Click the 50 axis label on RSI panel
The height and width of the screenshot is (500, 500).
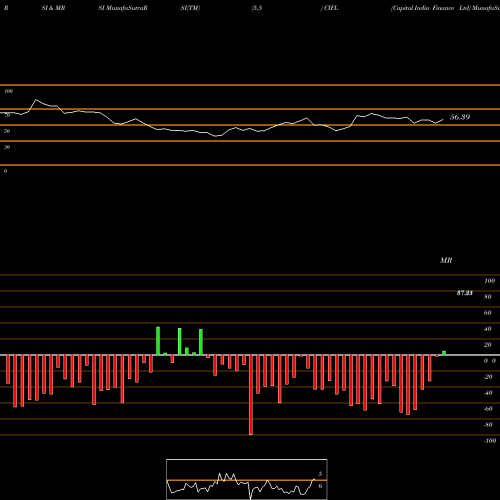[7, 131]
